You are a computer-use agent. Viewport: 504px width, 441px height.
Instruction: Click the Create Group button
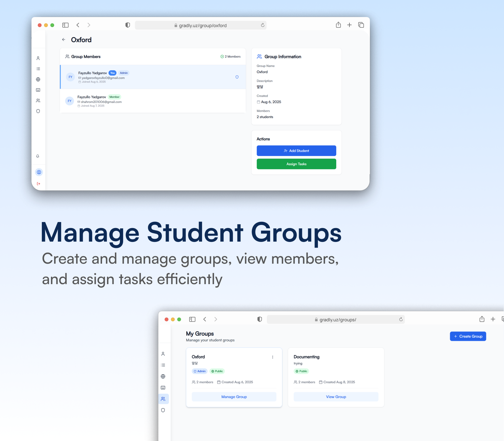(x=468, y=336)
